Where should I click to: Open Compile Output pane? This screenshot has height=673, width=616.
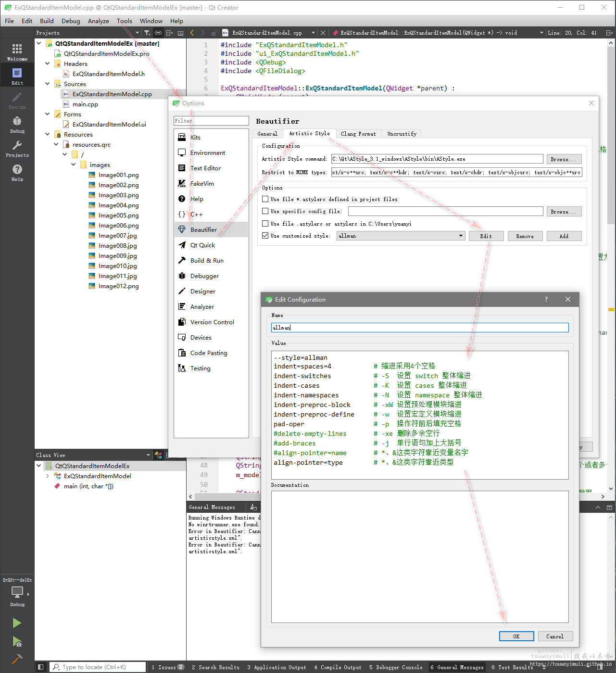click(338, 667)
